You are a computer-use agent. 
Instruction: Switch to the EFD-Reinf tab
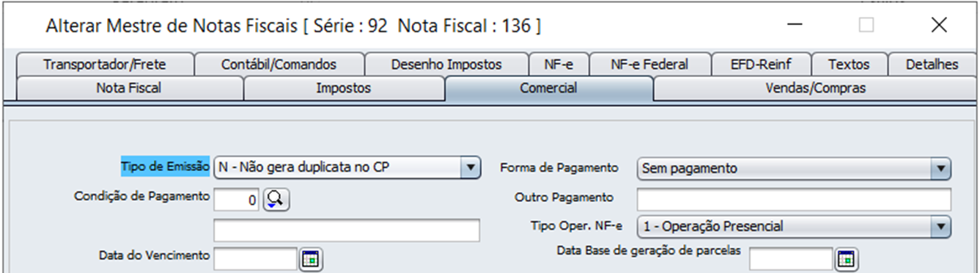(x=759, y=65)
